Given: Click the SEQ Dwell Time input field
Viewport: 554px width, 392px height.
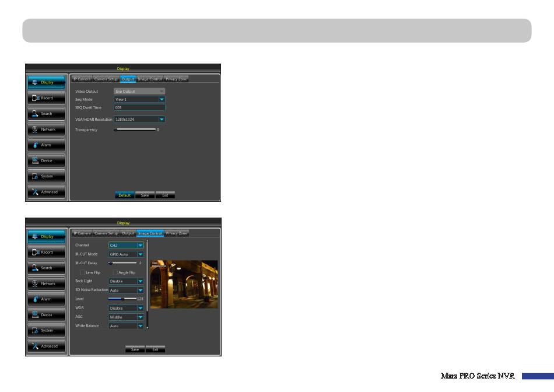Looking at the screenshot, I should (139, 107).
